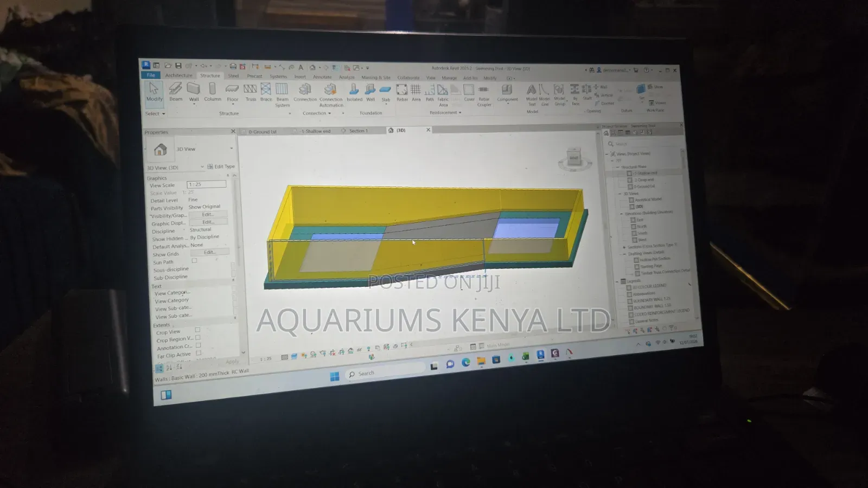Open the Select panel dropdown
868x488 pixels.
(x=155, y=113)
